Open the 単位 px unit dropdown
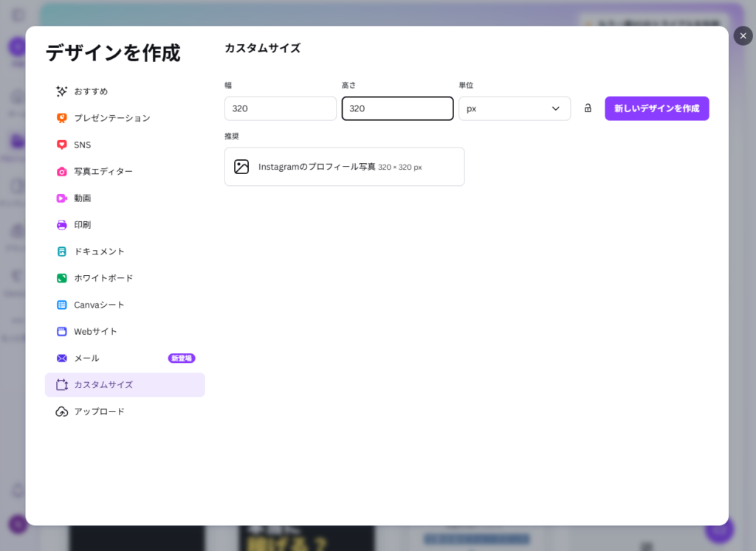756x551 pixels. pos(514,108)
